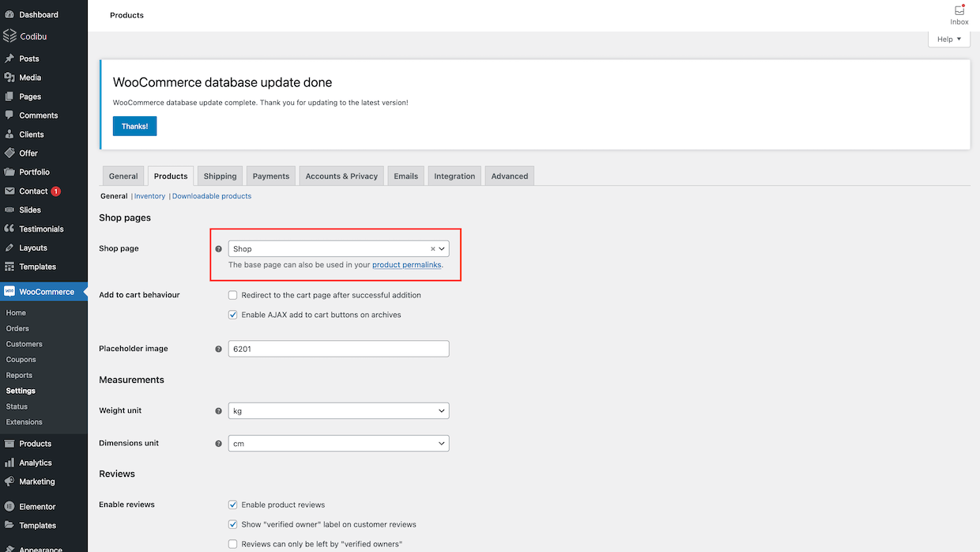Click the Templates icon above WooCommerce
This screenshot has height=552, width=980.
[x=9, y=267]
